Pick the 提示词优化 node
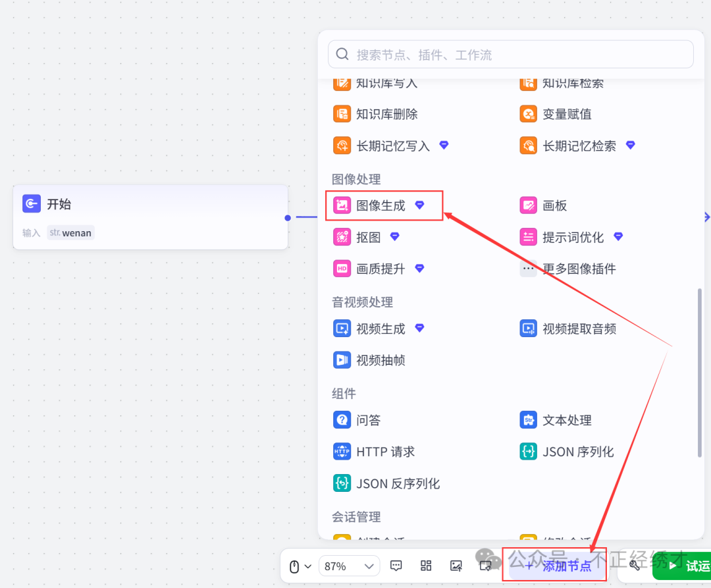Screen dimensions: 711x588 point(573,237)
